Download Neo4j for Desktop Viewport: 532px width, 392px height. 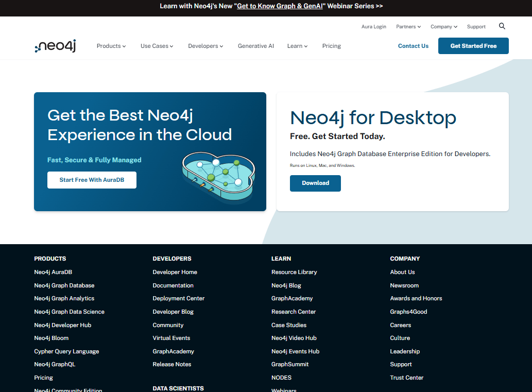(315, 183)
